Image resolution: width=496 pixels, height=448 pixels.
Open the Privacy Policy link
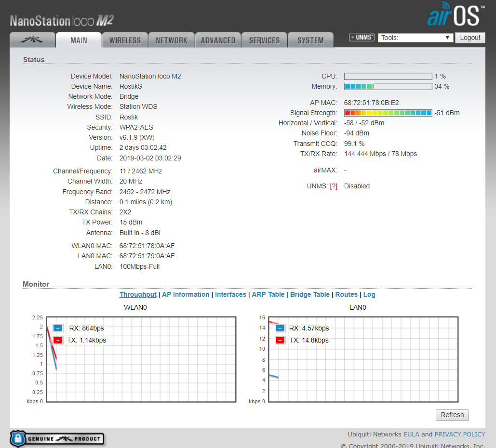(x=460, y=434)
